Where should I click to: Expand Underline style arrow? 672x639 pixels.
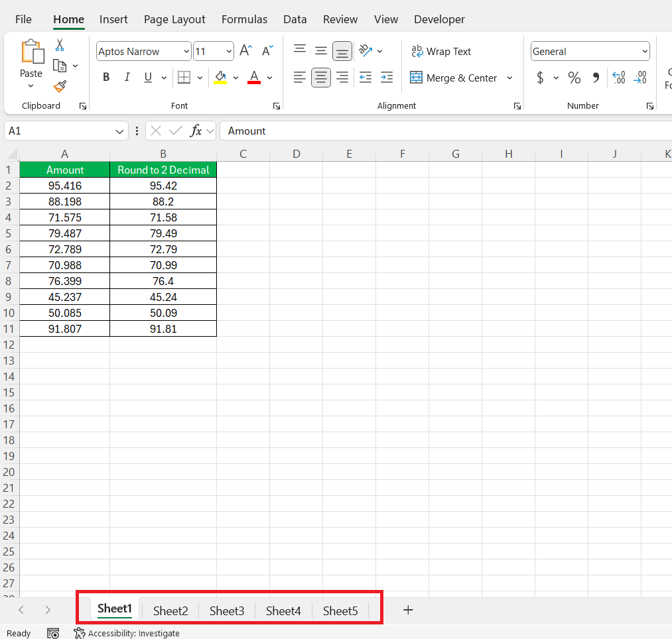(164, 78)
